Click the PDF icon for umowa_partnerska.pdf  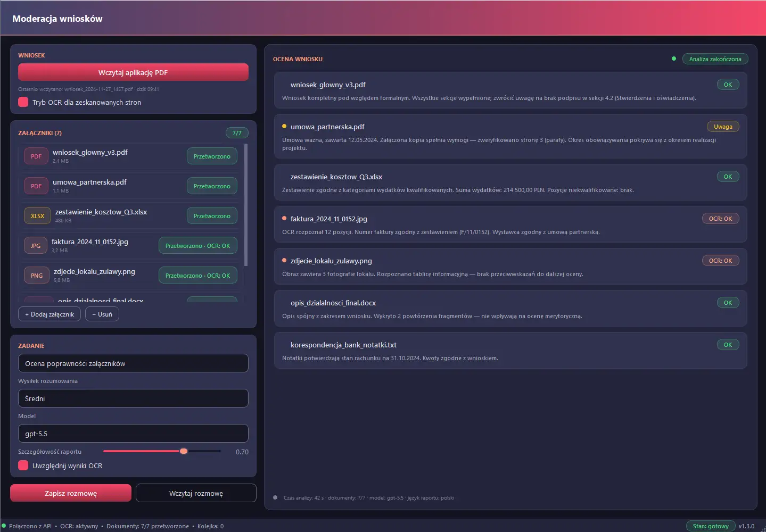[36, 186]
